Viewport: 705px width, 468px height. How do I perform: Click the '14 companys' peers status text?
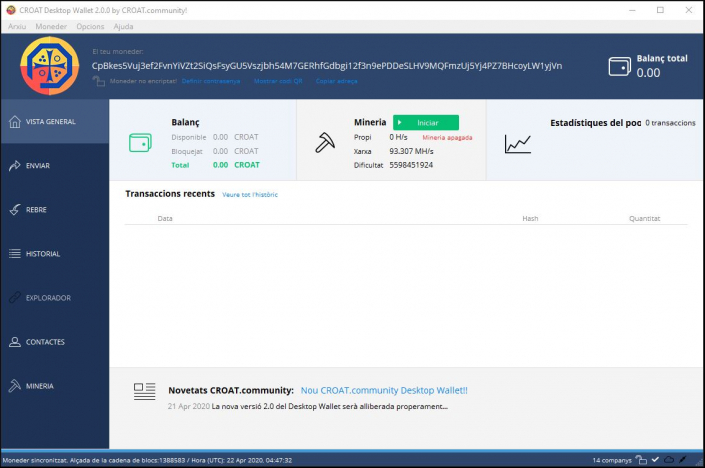pos(612,460)
